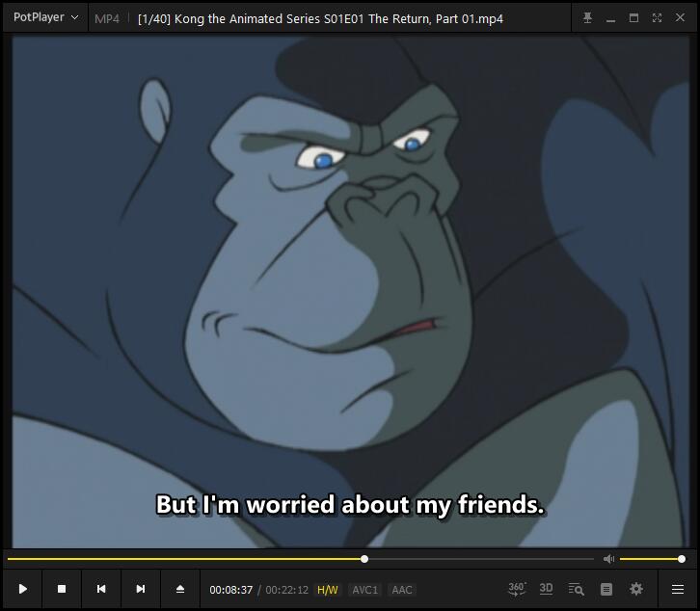This screenshot has height=611, width=700.
Task: Open the playlist panel icon
Action: click(x=606, y=589)
